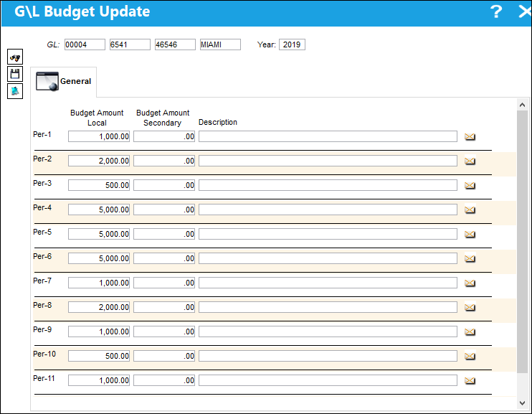This screenshot has height=414, width=532.
Task: Click the envelope icon for Per-4
Action: tap(470, 210)
